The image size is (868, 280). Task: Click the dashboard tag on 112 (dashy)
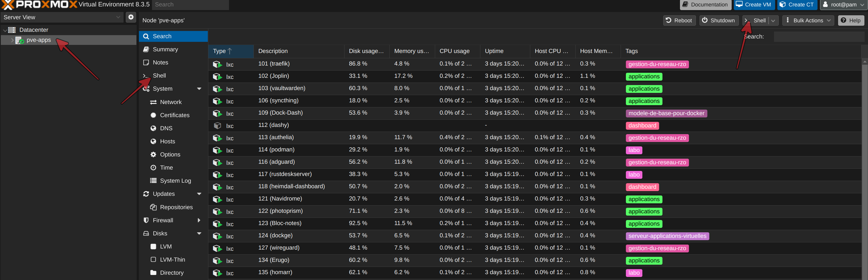642,126
